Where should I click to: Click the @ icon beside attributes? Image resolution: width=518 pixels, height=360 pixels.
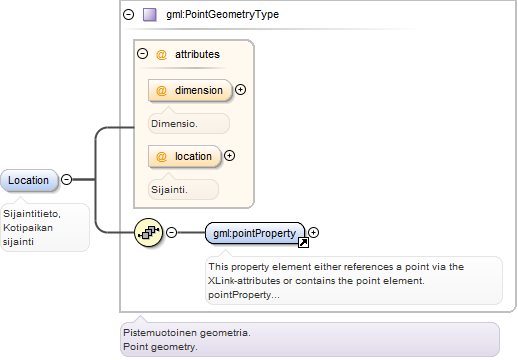click(161, 54)
